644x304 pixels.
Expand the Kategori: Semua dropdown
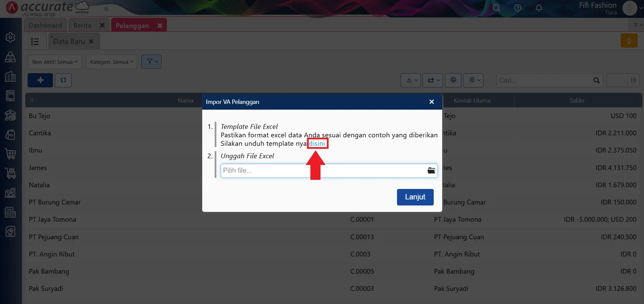(111, 62)
